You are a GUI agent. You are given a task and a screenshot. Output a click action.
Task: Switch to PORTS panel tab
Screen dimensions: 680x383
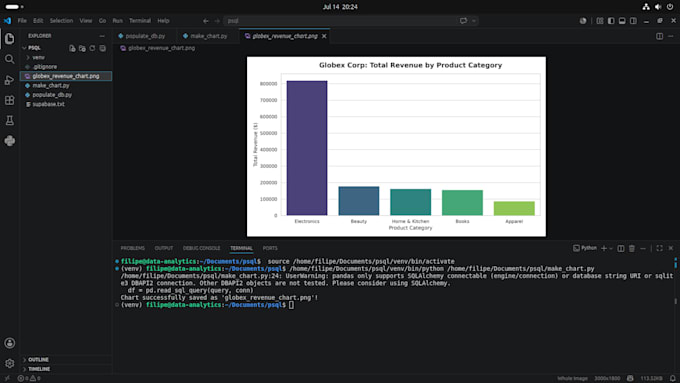[270, 248]
